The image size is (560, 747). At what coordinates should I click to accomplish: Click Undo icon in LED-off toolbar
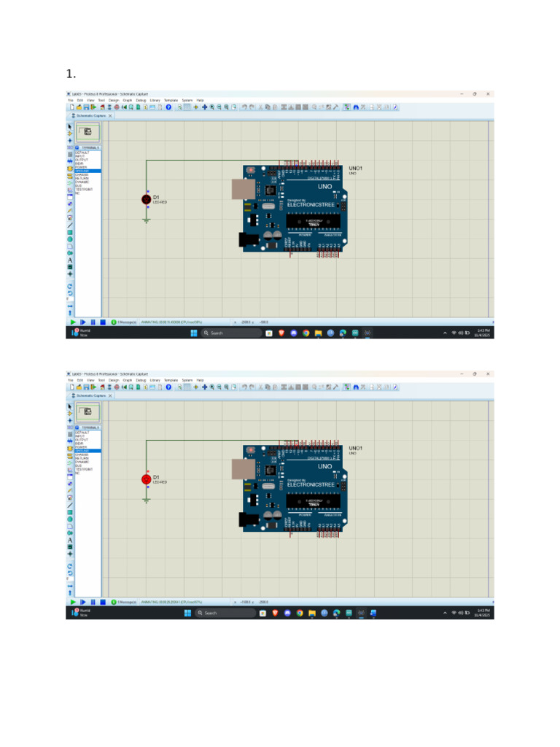click(x=244, y=107)
